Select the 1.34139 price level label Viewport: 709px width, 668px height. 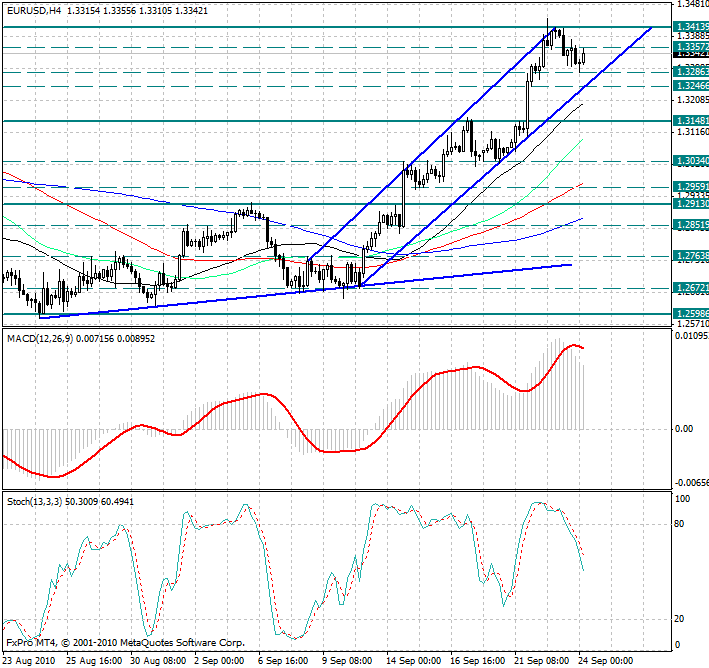pyautogui.click(x=691, y=27)
